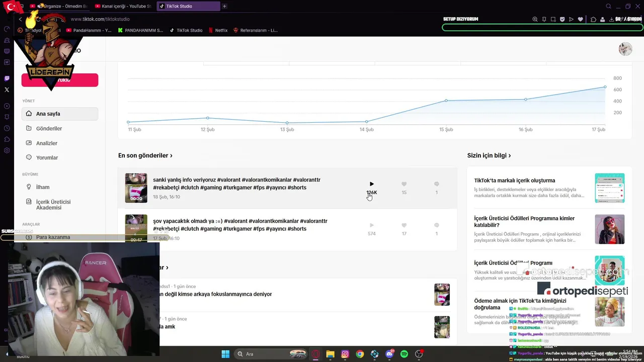
Task: Click the 'Ödeme almak' article thumbnail
Action: [609, 312]
